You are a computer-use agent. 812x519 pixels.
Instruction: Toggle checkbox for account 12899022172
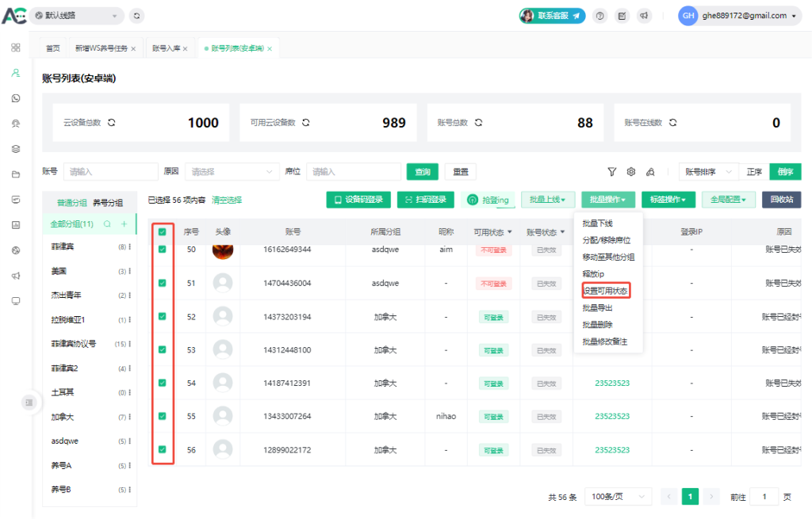[163, 449]
